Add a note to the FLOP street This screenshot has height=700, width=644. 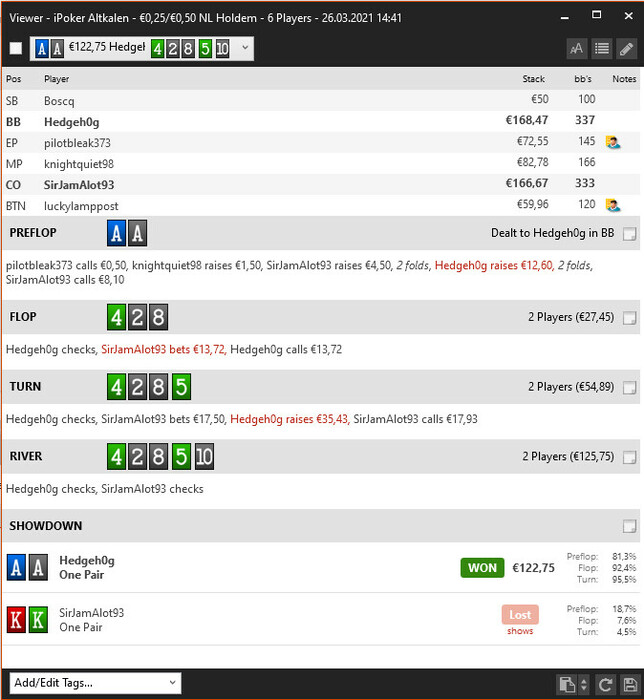(x=629, y=318)
